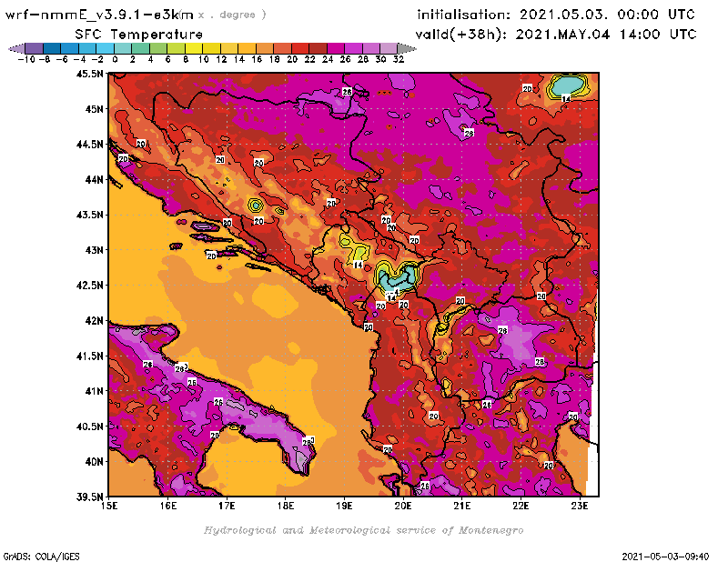This screenshot has height=562, width=728.
Task: Select the teal legend swatch between 0 and 2
Action: click(123, 48)
